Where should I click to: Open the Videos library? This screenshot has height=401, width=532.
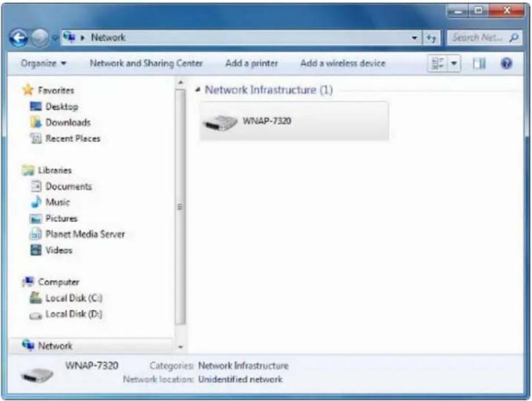coord(58,250)
